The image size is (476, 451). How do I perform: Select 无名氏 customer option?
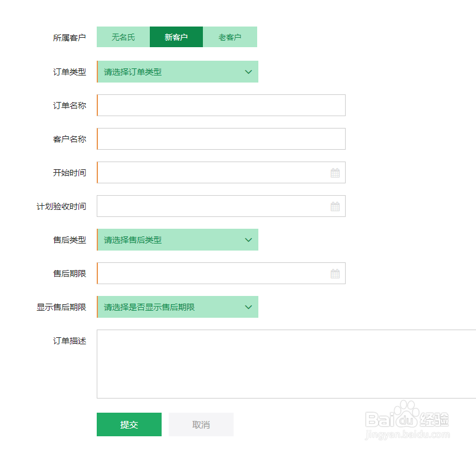123,37
